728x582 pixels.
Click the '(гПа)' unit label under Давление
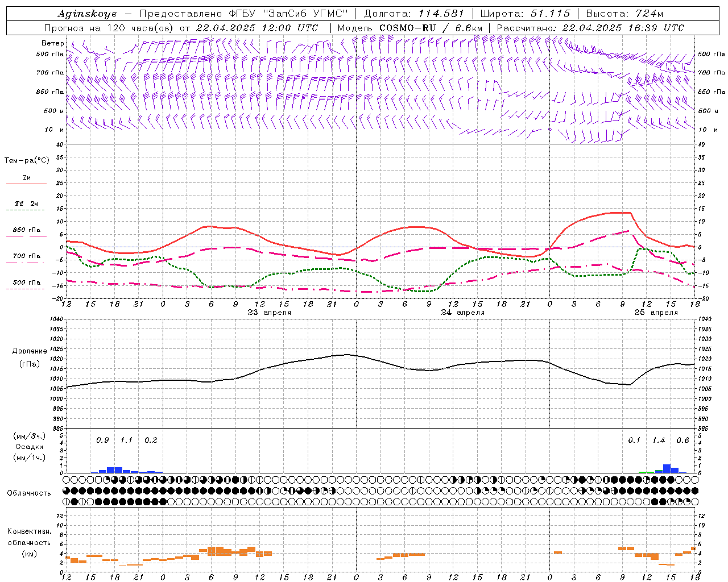30,364
